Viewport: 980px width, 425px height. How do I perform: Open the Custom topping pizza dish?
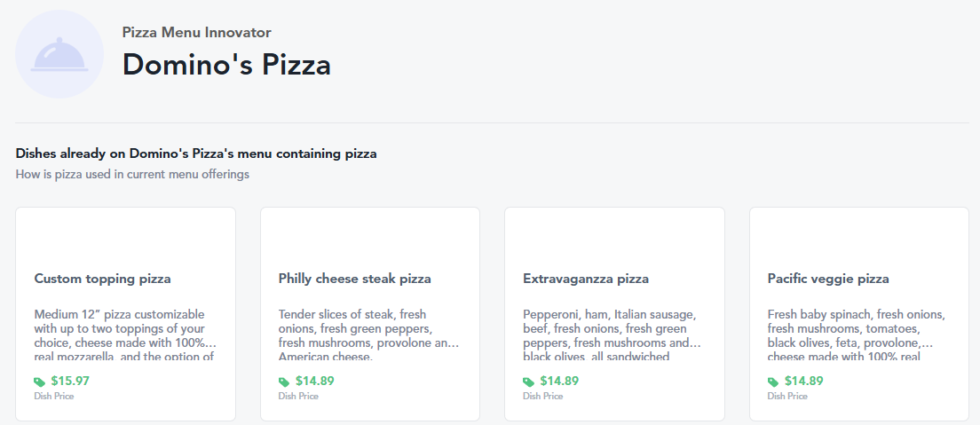[103, 279]
